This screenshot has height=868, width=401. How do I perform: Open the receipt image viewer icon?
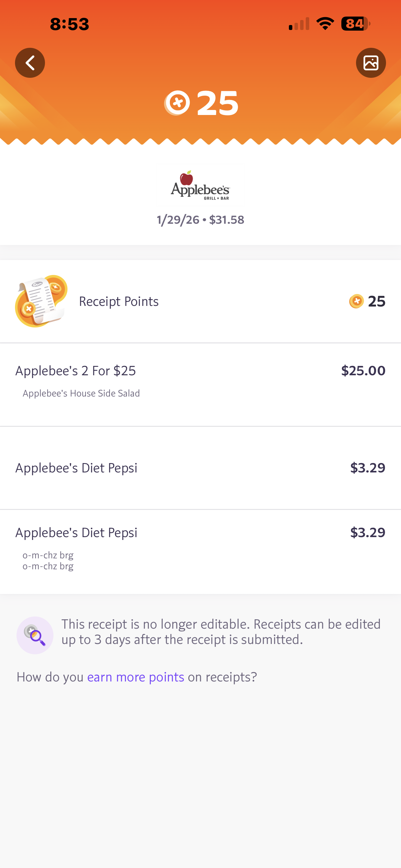coord(371,63)
